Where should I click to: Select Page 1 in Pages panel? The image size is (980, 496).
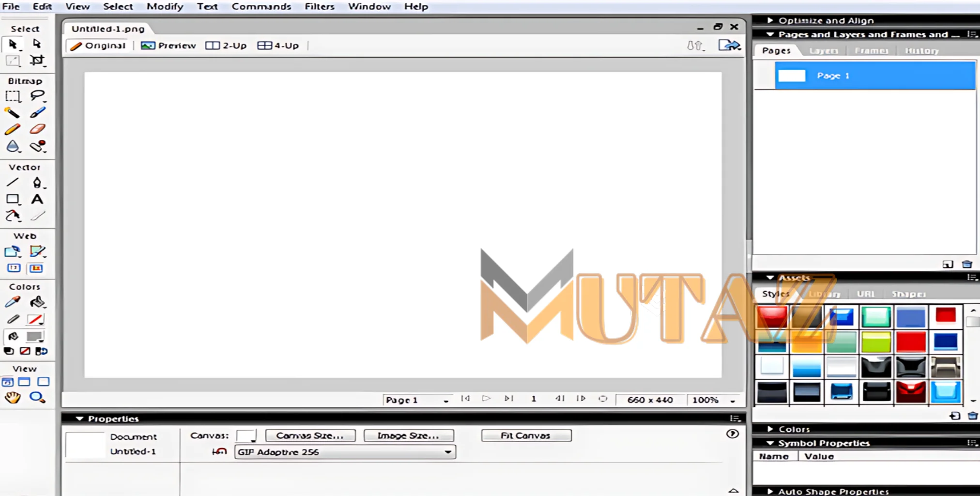pos(875,76)
